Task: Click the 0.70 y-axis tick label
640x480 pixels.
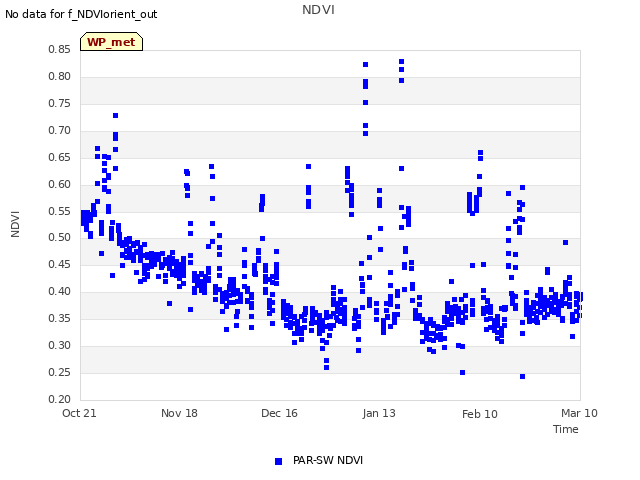Action: pyautogui.click(x=60, y=130)
